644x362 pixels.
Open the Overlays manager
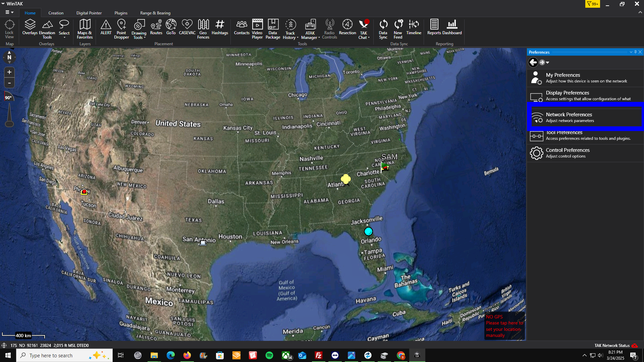pos(30,27)
